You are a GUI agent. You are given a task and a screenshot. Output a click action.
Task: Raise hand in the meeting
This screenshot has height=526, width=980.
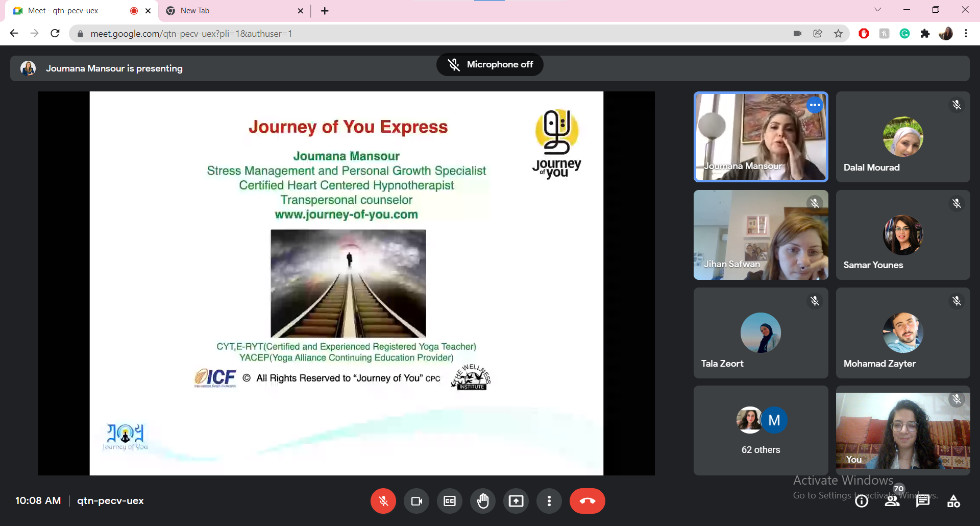tap(483, 501)
